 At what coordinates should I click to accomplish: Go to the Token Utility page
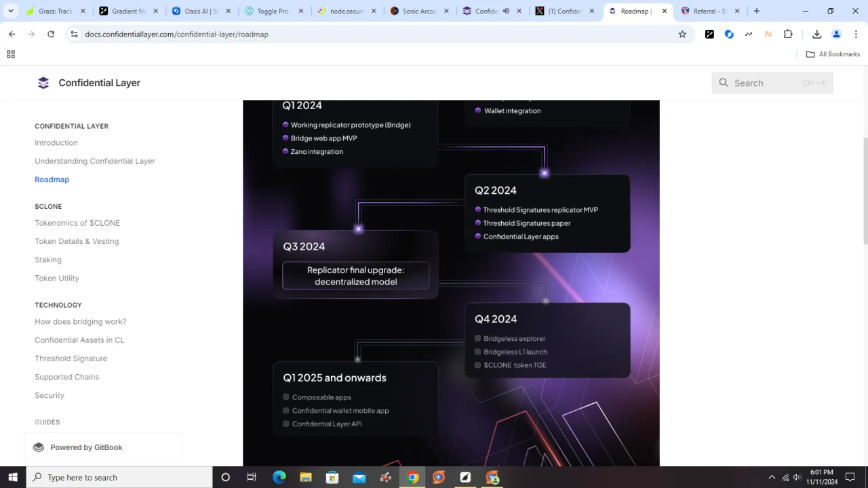click(x=57, y=278)
